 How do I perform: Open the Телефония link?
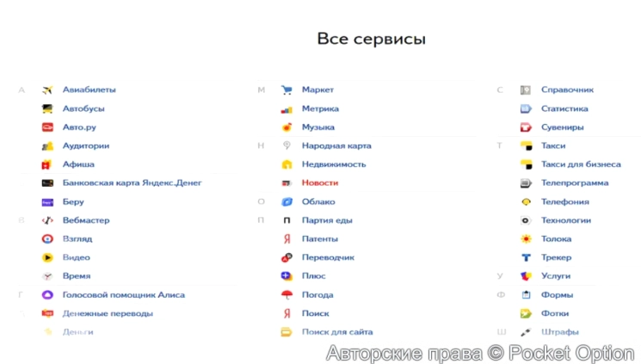565,201
